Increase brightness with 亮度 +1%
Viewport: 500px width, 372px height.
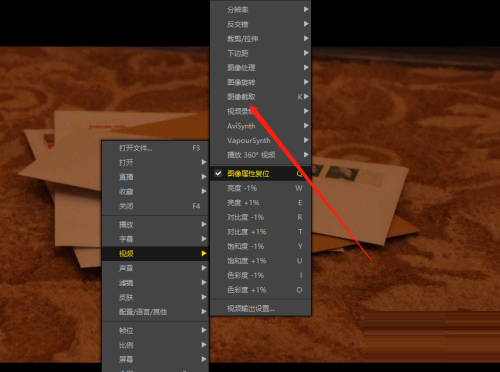click(x=261, y=203)
